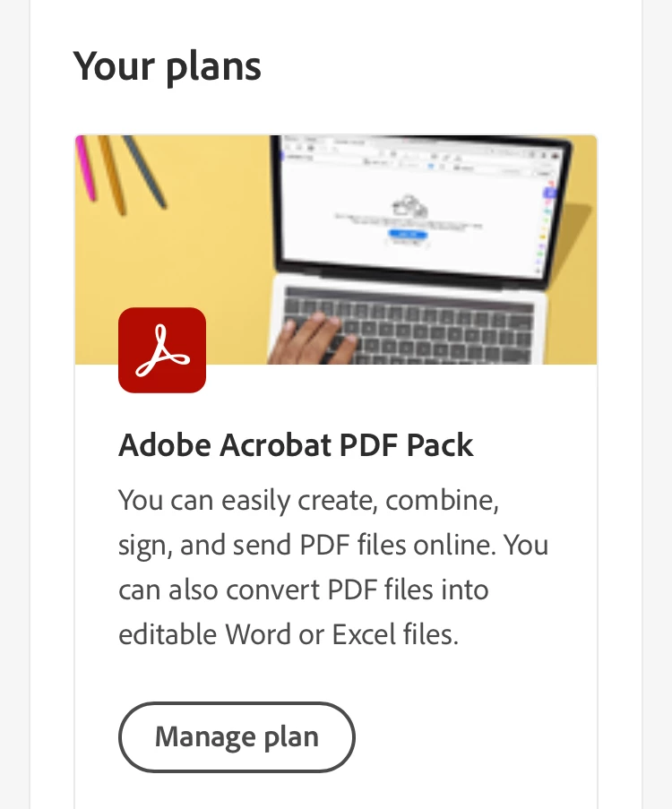This screenshot has width=672, height=809.
Task: Click the folder illustration on laptop screen
Action: click(409, 205)
